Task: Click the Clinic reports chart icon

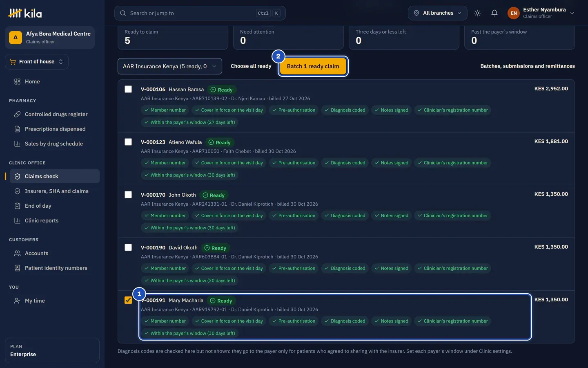Action: [17, 220]
